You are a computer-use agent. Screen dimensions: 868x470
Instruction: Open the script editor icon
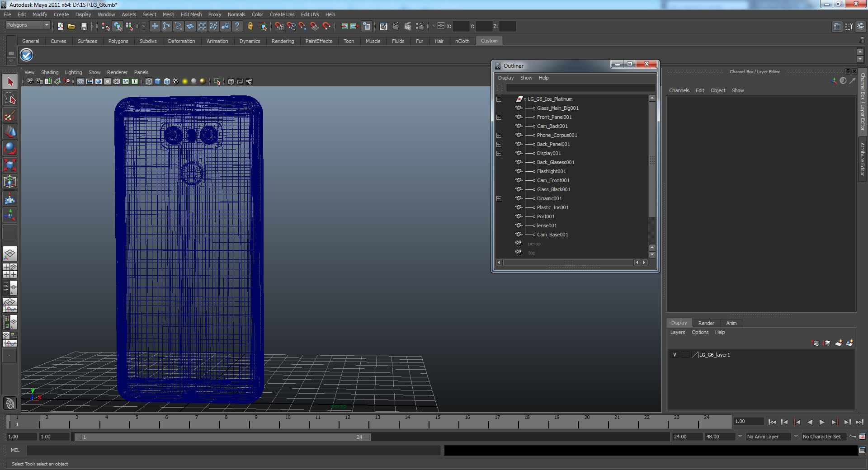[x=862, y=450]
